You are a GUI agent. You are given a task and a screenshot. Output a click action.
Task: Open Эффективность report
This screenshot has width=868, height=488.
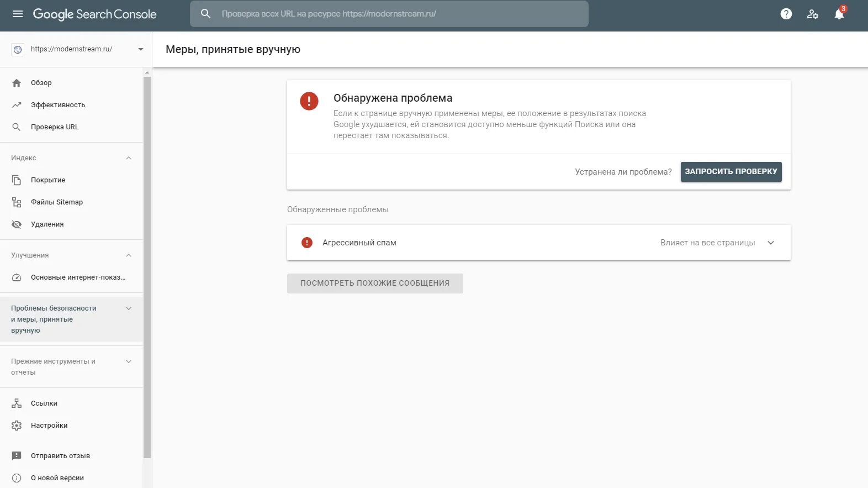72,105
